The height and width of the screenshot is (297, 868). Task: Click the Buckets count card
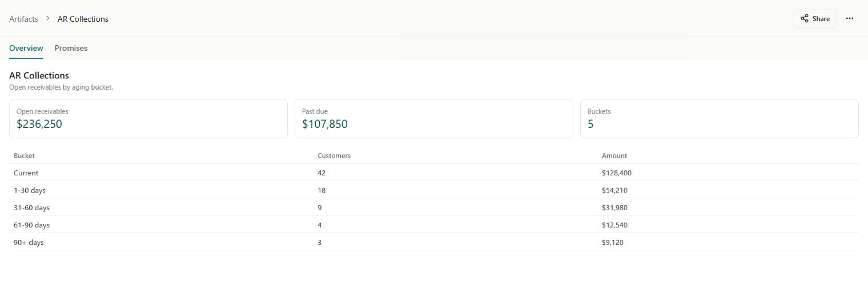point(720,119)
